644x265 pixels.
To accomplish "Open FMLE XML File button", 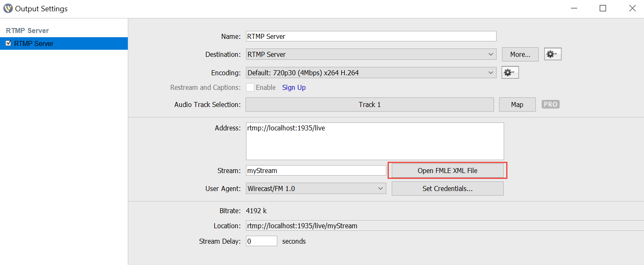I will click(447, 171).
